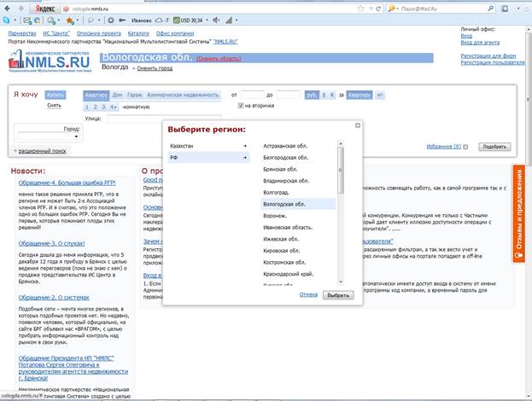
Task: Click the Отмена link in dialog
Action: point(308,294)
